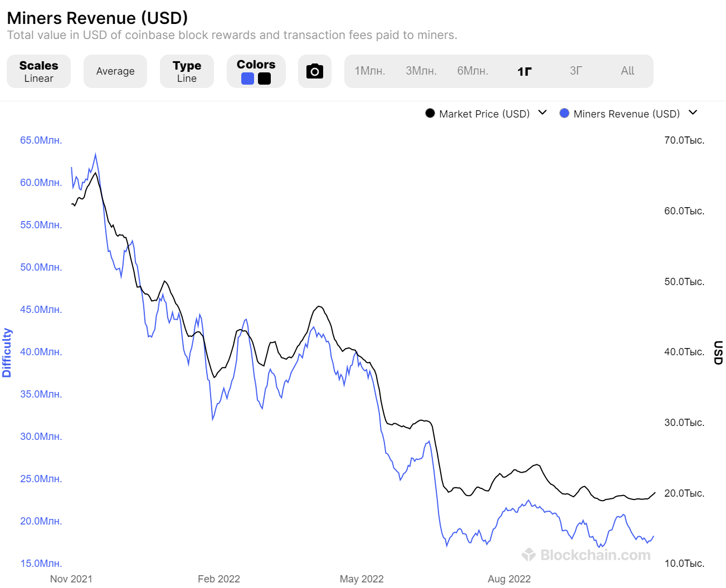
Task: Click the black Market Price legend dot
Action: tap(430, 114)
